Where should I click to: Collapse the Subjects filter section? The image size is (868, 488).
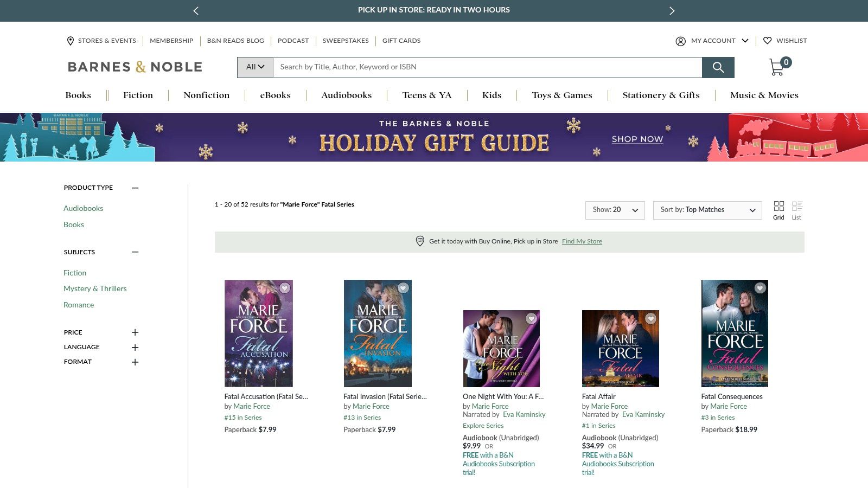(x=135, y=252)
